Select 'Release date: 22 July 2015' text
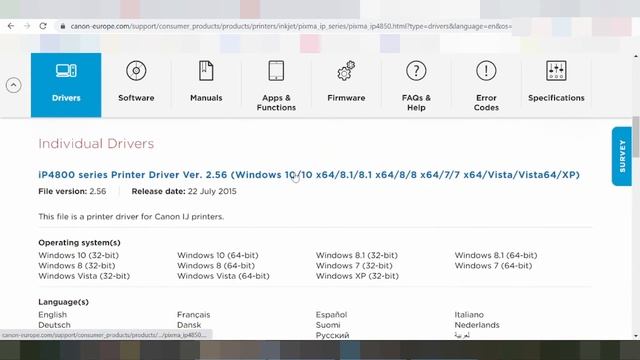This screenshot has height=360, width=640. tap(184, 191)
